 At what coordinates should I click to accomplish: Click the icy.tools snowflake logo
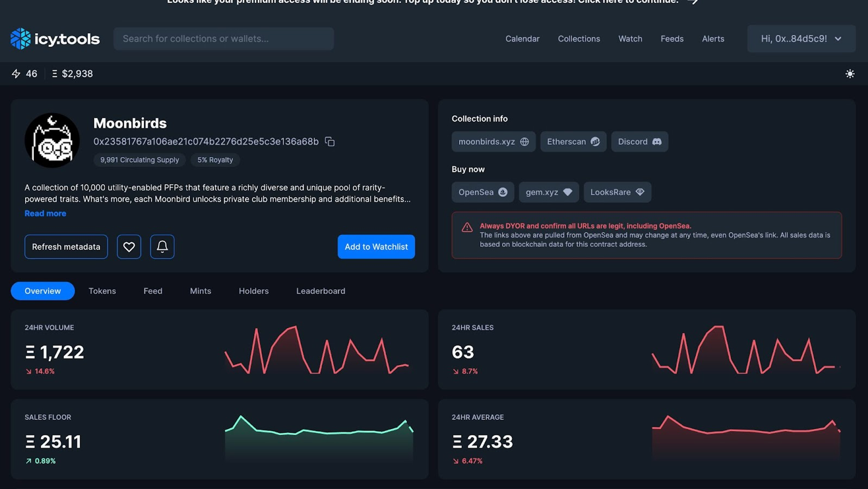tap(20, 39)
